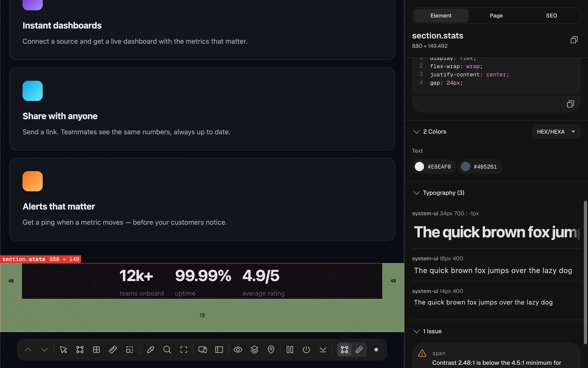The image size is (588, 368).
Task: Open the HEX/HEXA color format dropdown
Action: (556, 132)
